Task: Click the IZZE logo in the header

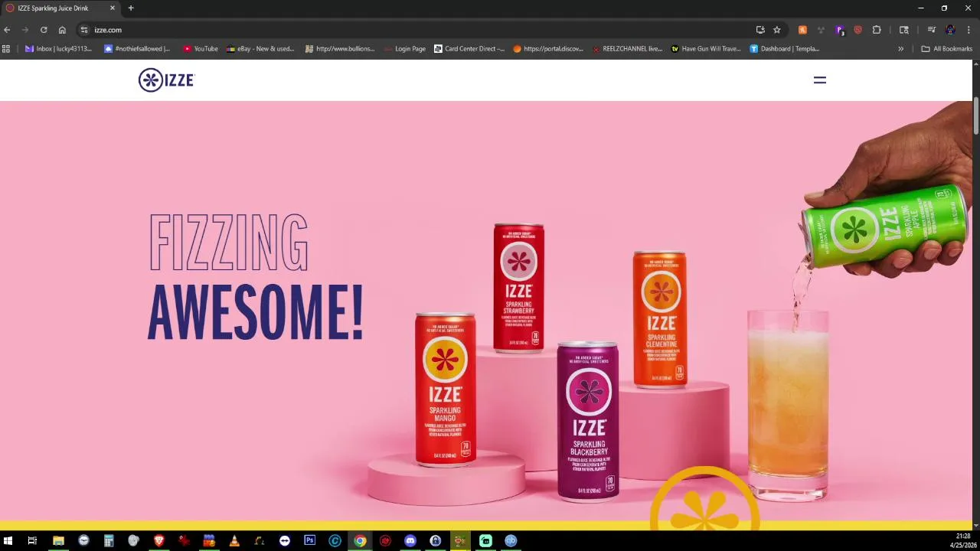Action: 166,80
